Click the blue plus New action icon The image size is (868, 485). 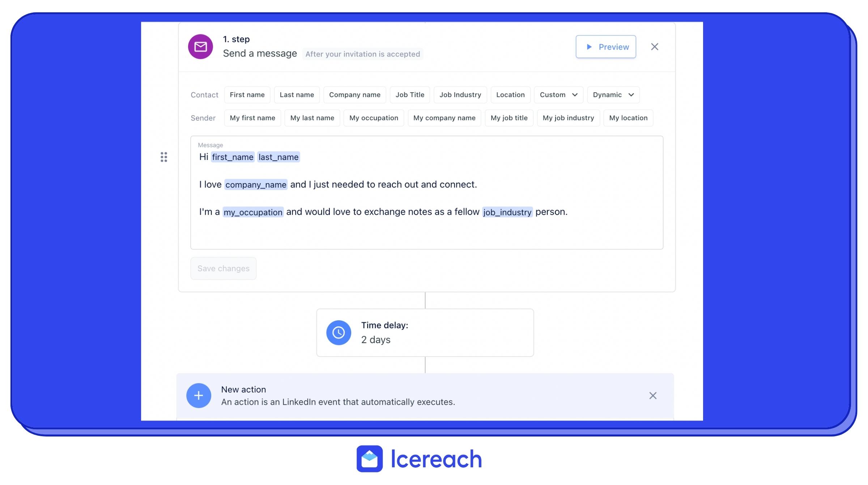point(199,396)
